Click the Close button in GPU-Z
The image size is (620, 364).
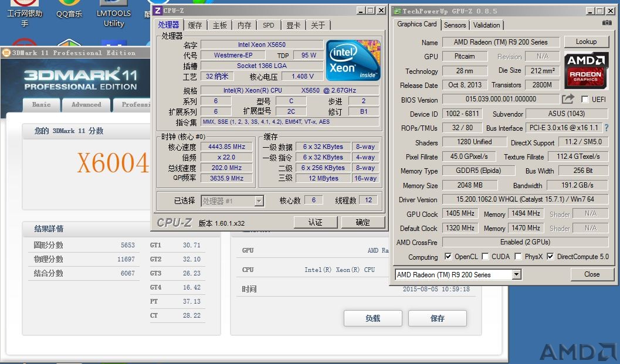click(592, 274)
